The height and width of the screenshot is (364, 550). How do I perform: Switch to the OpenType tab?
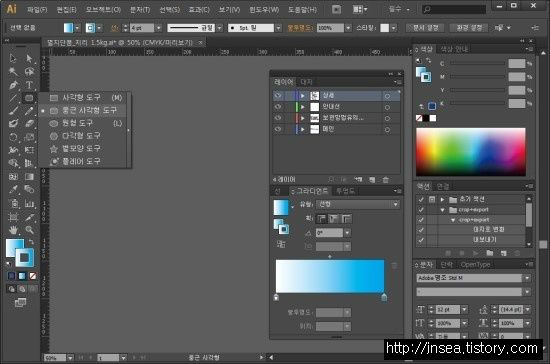475,264
